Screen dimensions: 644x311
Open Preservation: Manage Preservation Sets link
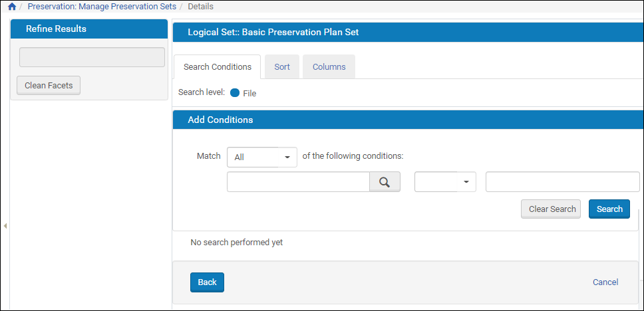102,7
